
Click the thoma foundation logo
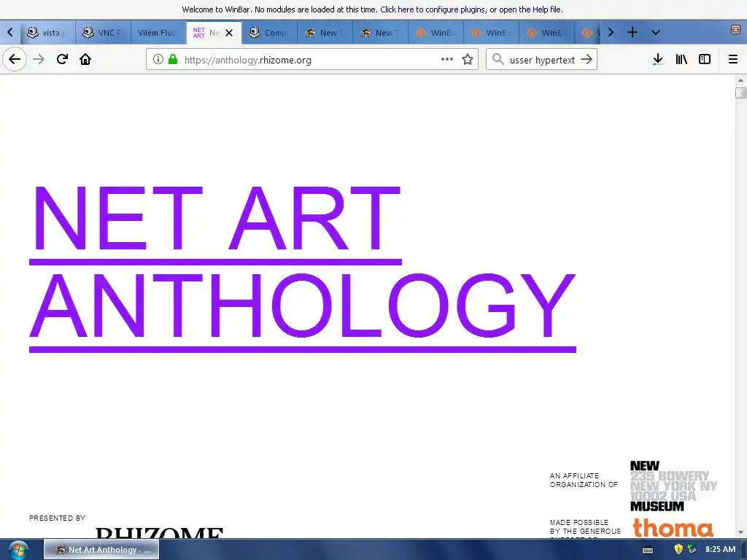tap(673, 528)
